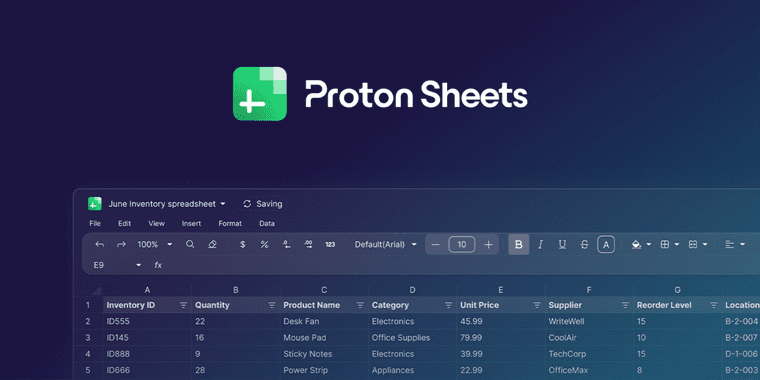760x380 pixels.
Task: Click the font size field showing 10
Action: pyautogui.click(x=462, y=244)
